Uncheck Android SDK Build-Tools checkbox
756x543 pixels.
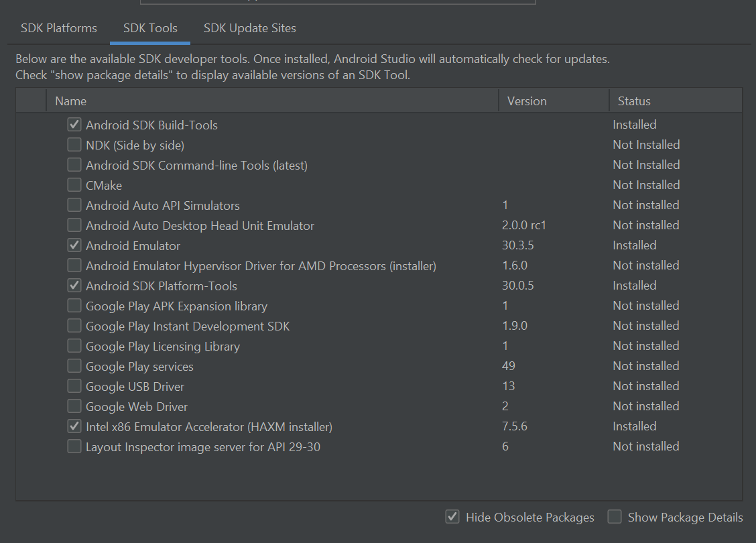pos(74,125)
